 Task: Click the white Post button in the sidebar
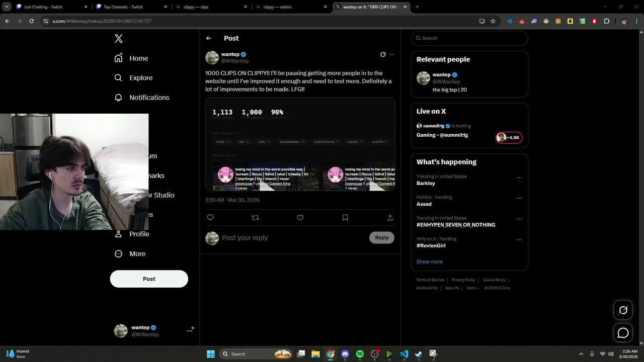149,279
